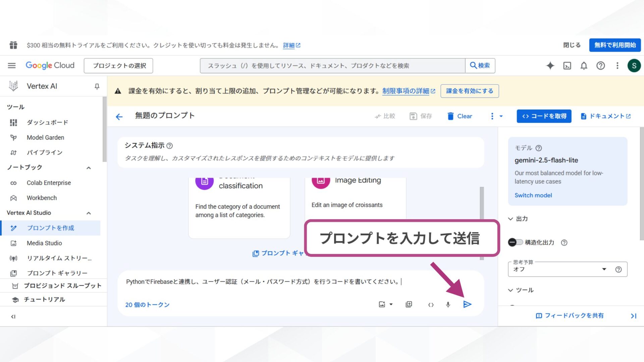The height and width of the screenshot is (362, 644).
Task: Open the Gemini sparkle assistant icon
Action: 550,65
